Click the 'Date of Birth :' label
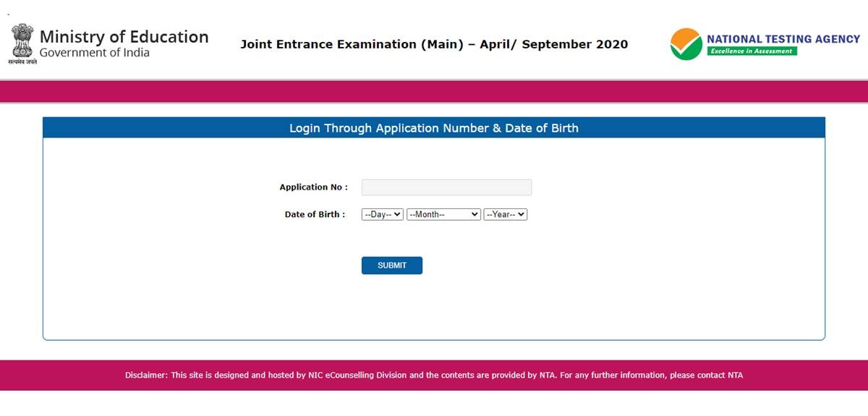Viewport: 868px width, 416px height. (x=315, y=215)
